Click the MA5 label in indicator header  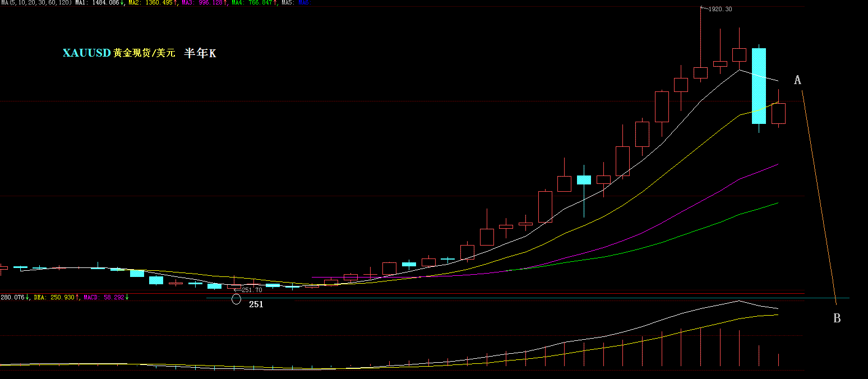287,3
